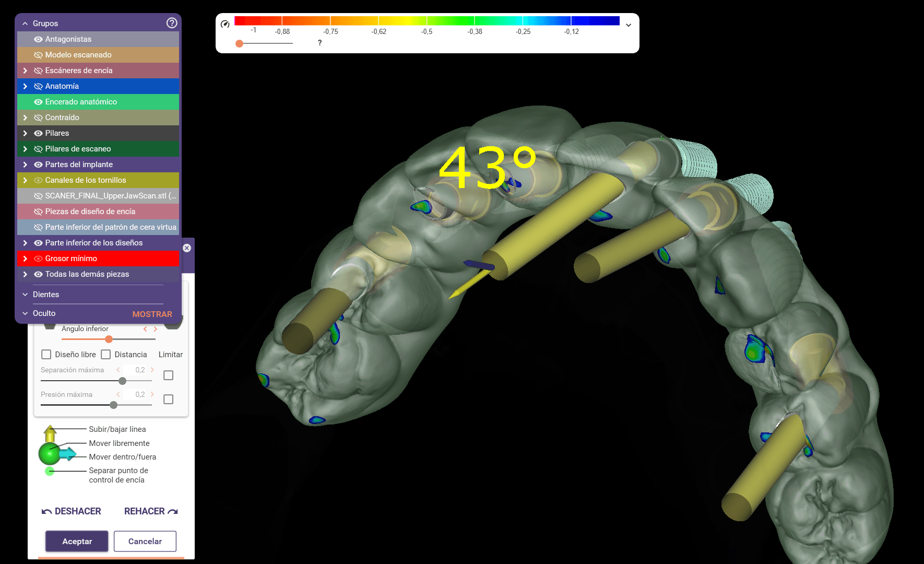Increase Presión máxima with right arrow
Viewport: 924px width, 564px height.
152,394
